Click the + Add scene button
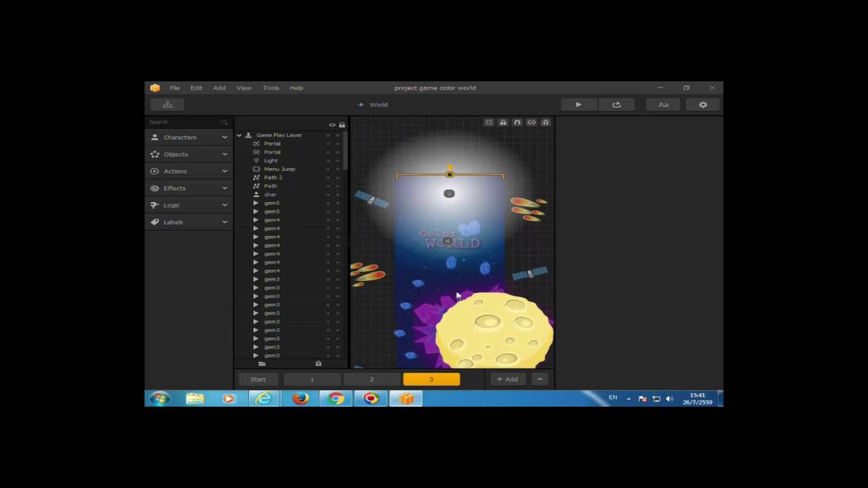This screenshot has height=488, width=868. (507, 379)
